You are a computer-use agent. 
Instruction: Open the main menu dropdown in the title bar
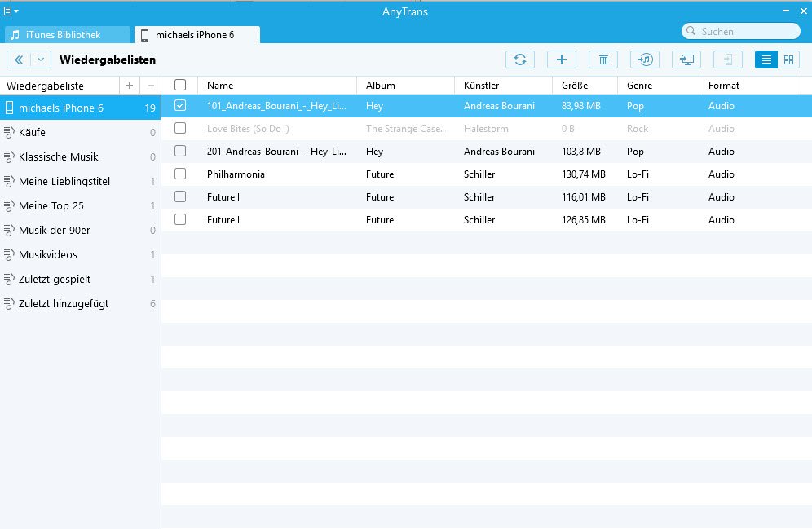click(x=11, y=11)
